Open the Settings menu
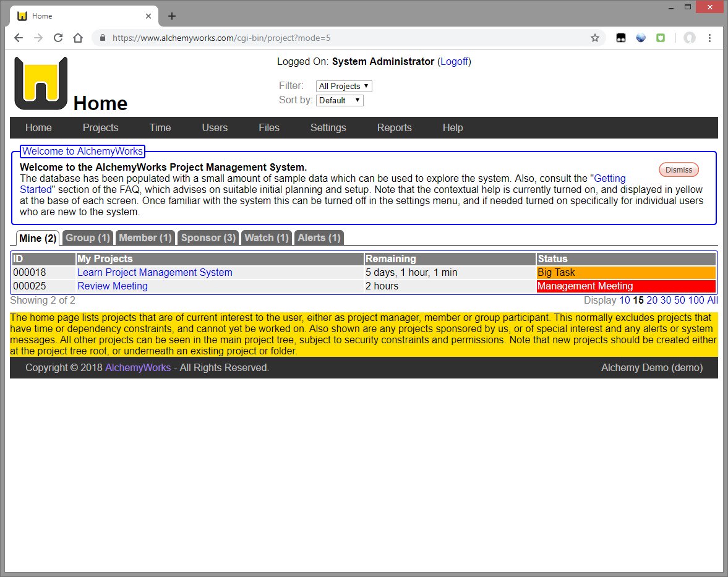 (x=328, y=127)
